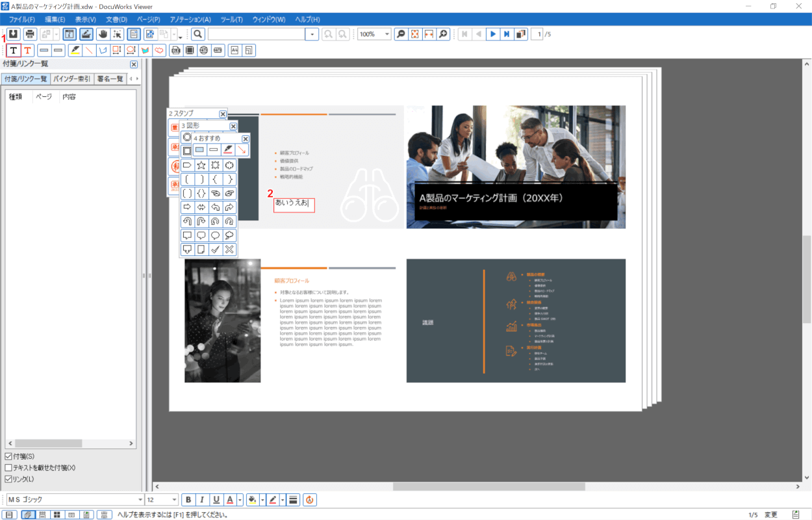Open the アノテーション(A) menu

190,19
